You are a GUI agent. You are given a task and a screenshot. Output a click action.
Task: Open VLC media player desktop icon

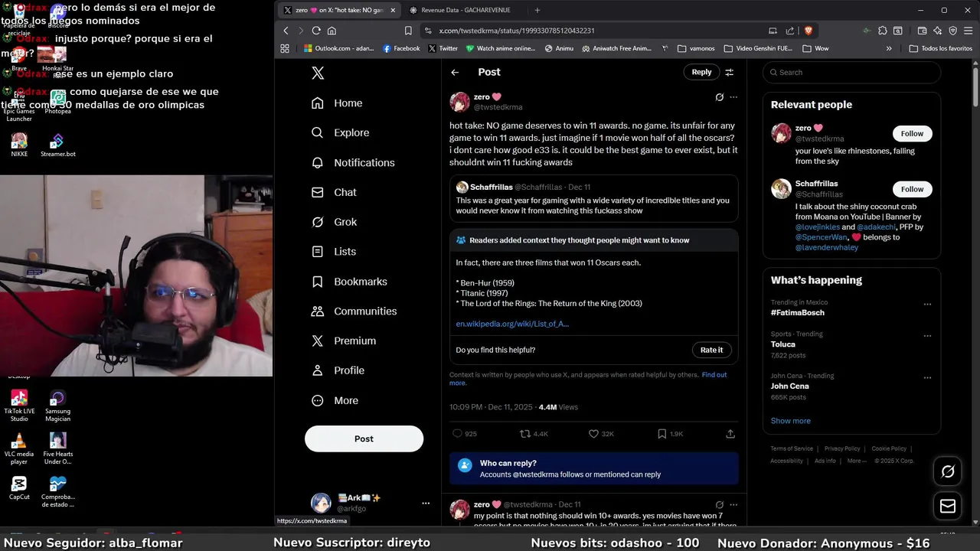click(x=19, y=448)
